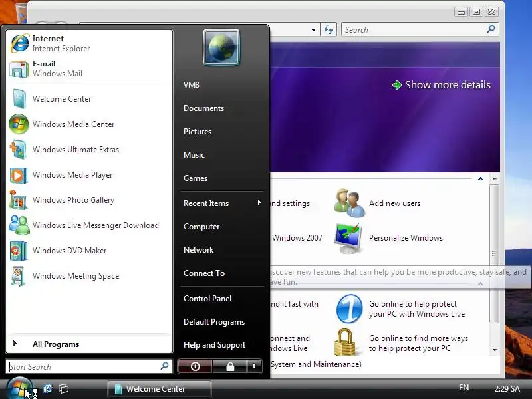Viewport: 532px width, 399px height.
Task: Click the Start Search magnifier icon
Action: 164,366
